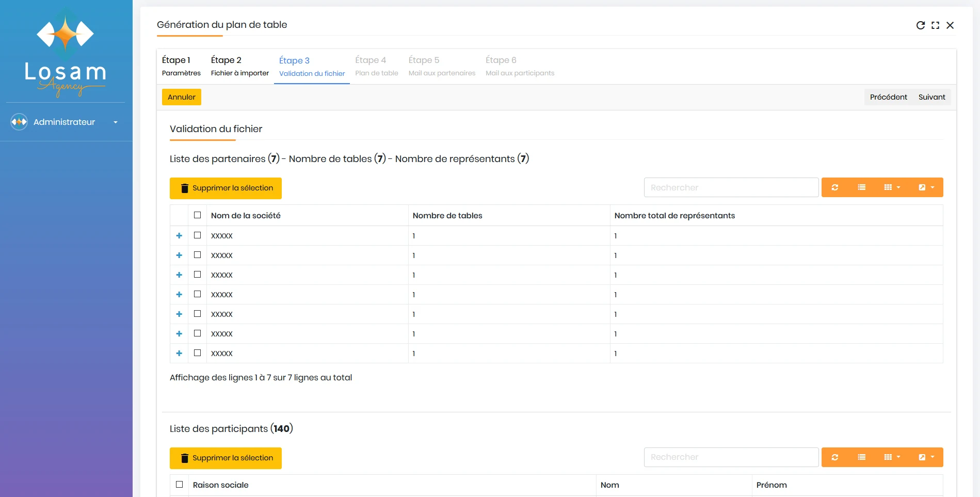The image size is (980, 497).
Task: Check select-all box beside Nom de la société
Action: pyautogui.click(x=197, y=215)
